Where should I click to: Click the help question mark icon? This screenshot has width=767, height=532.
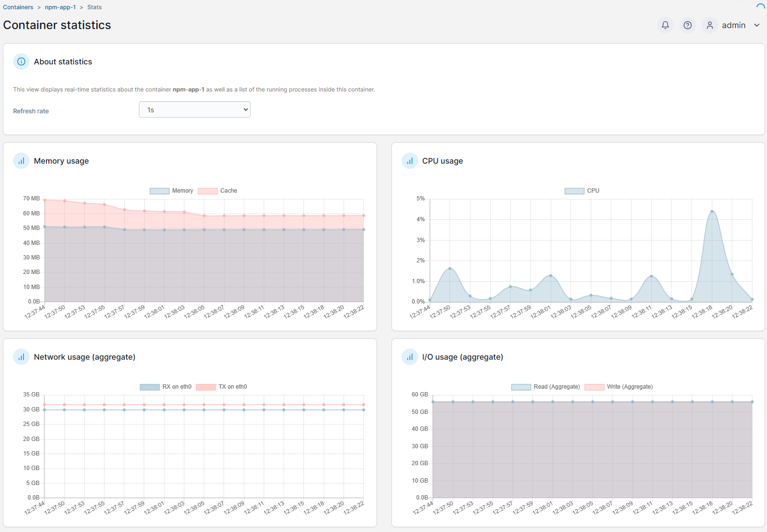[687, 25]
